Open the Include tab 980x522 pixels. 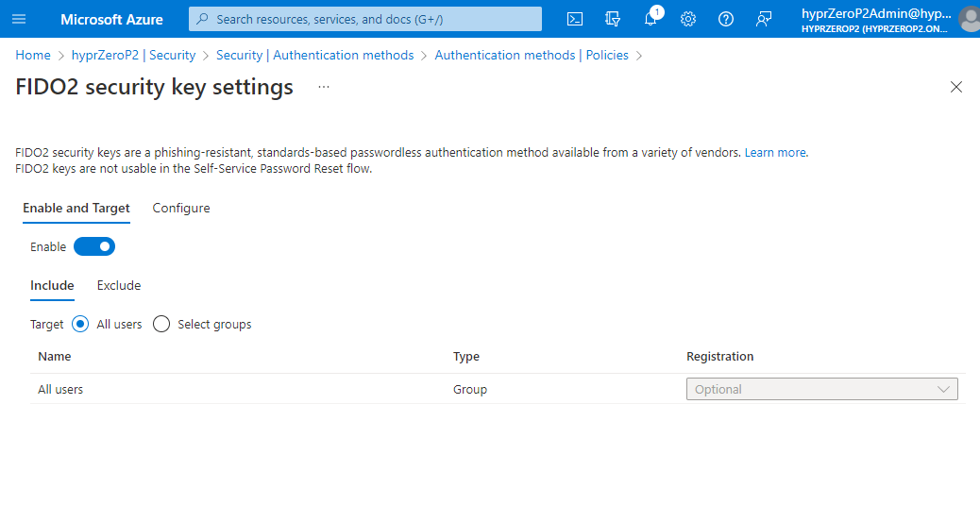(52, 286)
